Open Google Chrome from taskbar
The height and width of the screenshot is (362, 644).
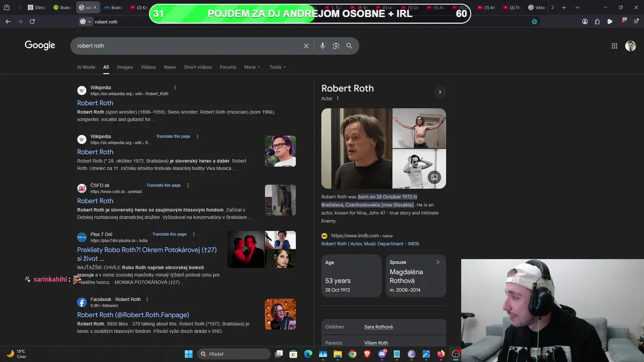(x=352, y=354)
